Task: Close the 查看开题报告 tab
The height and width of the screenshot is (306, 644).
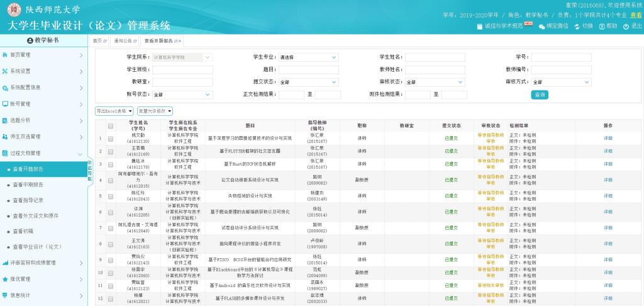Action: pyautogui.click(x=180, y=41)
